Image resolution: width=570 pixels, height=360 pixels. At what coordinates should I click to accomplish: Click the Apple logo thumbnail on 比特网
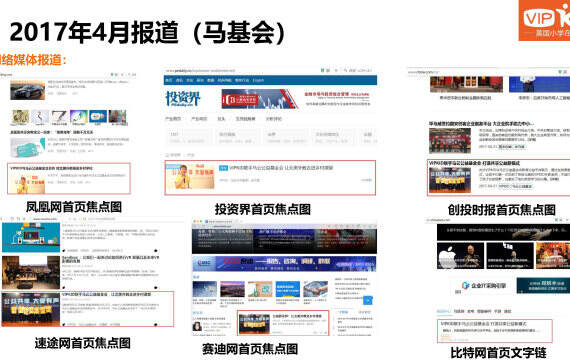click(x=460, y=256)
